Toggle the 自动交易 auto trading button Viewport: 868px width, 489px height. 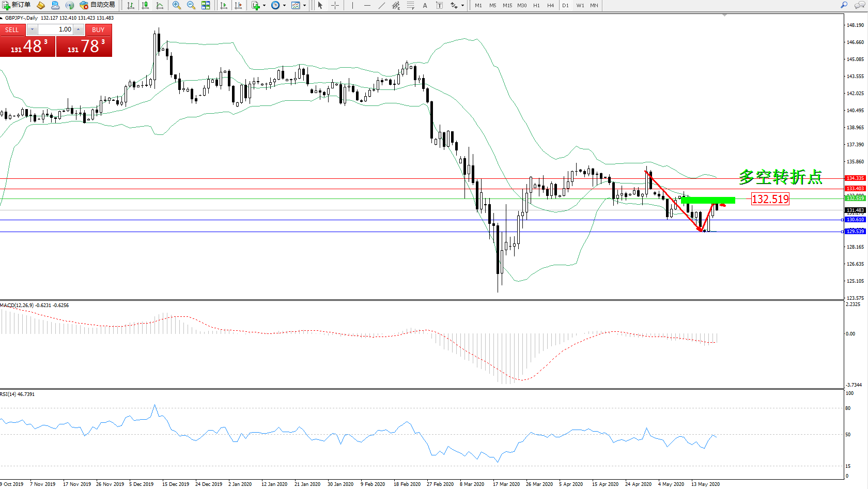pyautogui.click(x=97, y=5)
